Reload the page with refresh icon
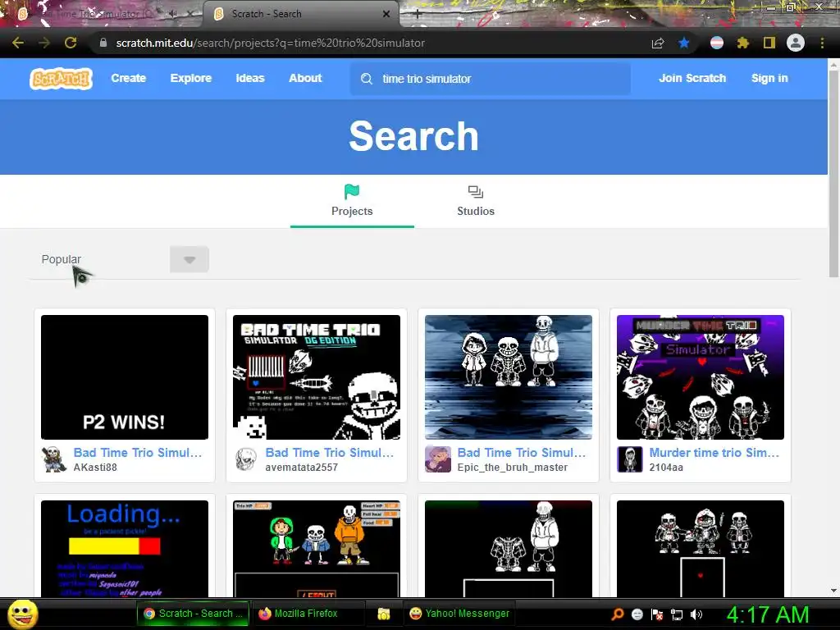This screenshot has height=630, width=840. click(71, 43)
